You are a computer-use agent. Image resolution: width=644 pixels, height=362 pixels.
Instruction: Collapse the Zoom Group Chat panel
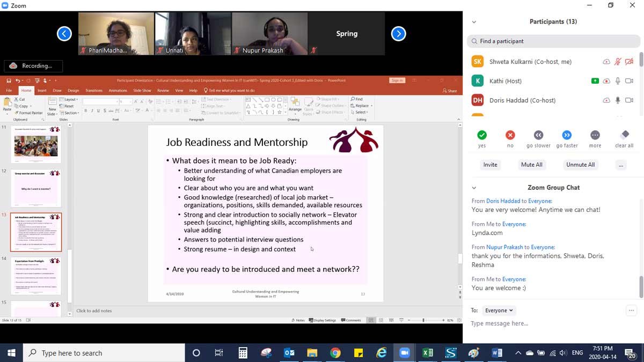tap(474, 188)
